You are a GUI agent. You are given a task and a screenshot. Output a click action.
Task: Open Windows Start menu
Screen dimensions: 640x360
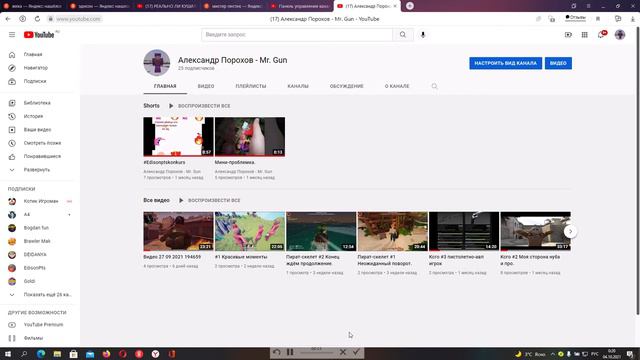point(8,354)
